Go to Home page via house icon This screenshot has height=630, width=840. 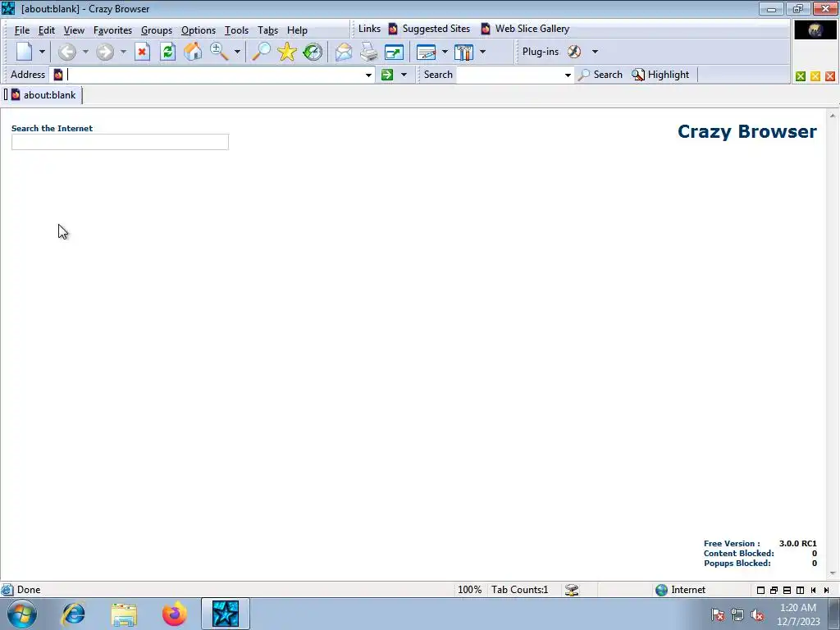(x=193, y=52)
